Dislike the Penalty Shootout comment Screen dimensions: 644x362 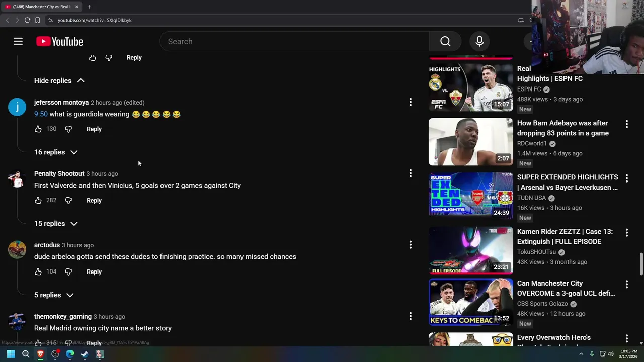point(68,201)
